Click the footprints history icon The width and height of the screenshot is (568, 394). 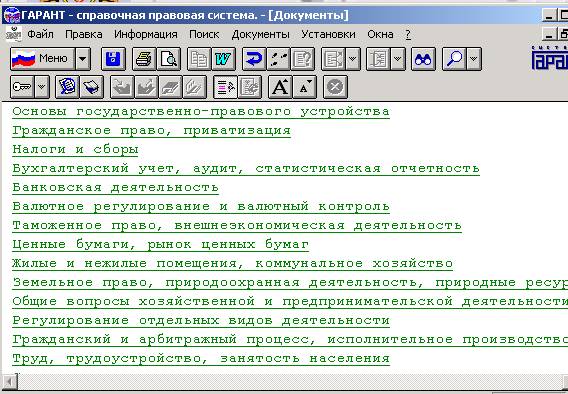(x=278, y=59)
